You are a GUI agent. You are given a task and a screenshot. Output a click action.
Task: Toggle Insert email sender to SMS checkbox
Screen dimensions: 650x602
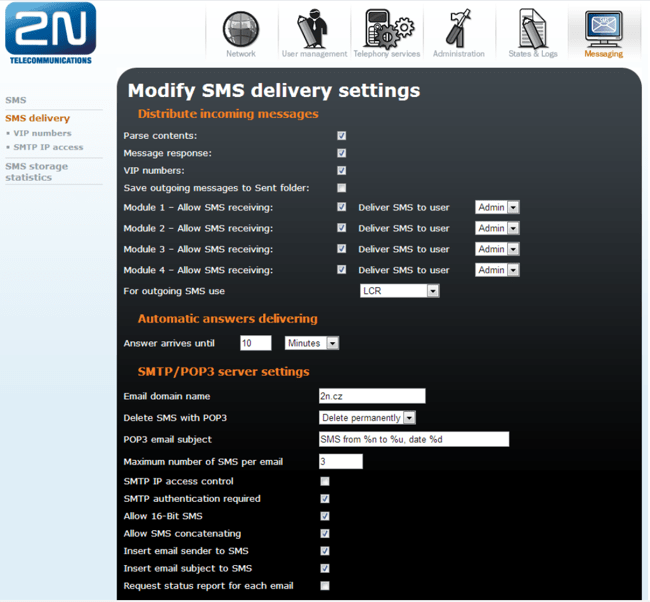coord(325,551)
